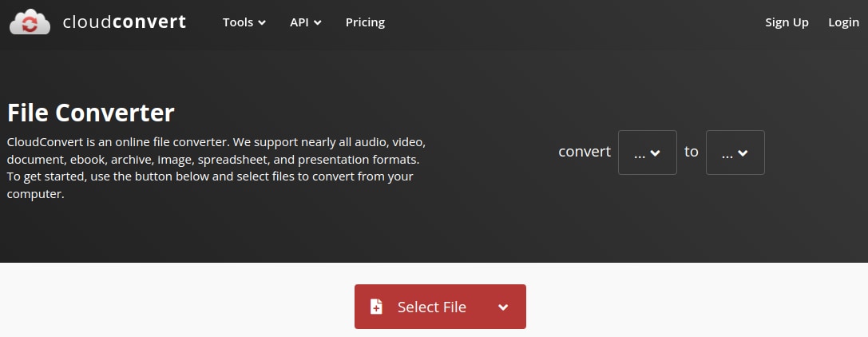
Task: Open the target format dropdown after 'to'
Action: point(735,153)
